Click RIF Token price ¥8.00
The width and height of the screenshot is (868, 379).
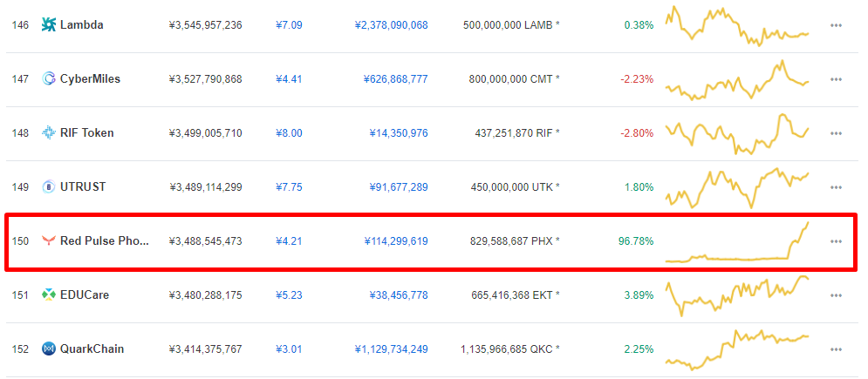click(x=289, y=133)
